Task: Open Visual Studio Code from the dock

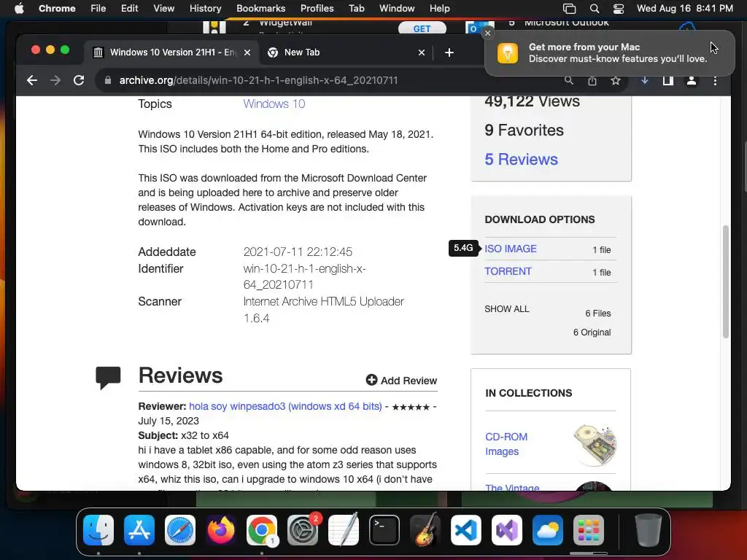Action: tap(466, 530)
